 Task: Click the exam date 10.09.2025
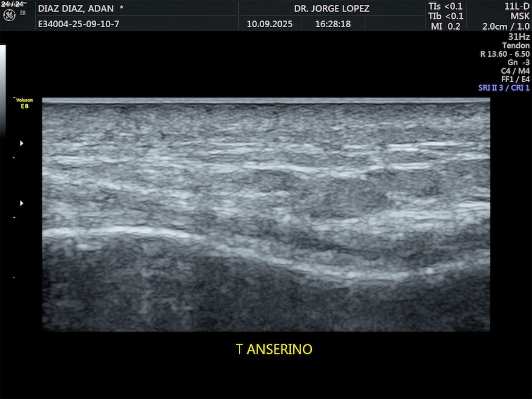point(270,24)
